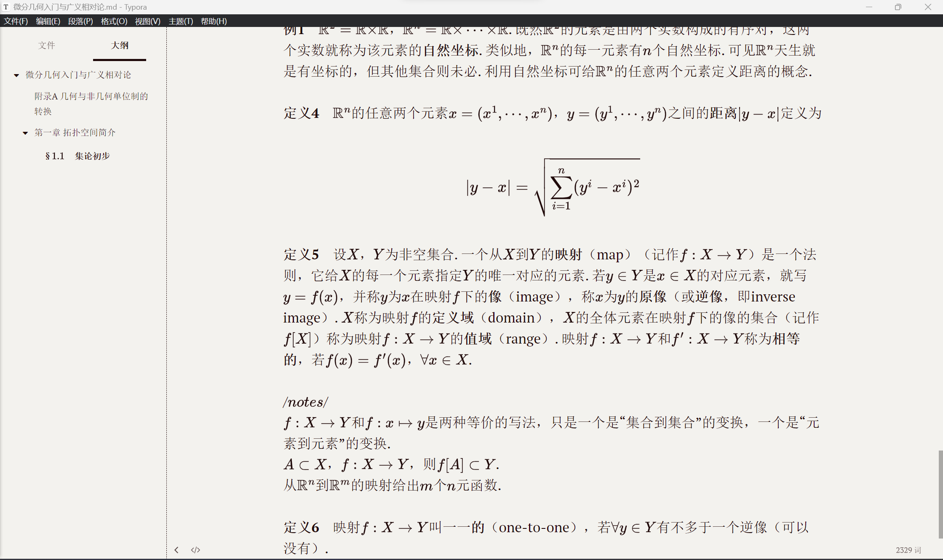The image size is (943, 560).
Task: Open the 编辑(E) menu
Action: (x=48, y=21)
